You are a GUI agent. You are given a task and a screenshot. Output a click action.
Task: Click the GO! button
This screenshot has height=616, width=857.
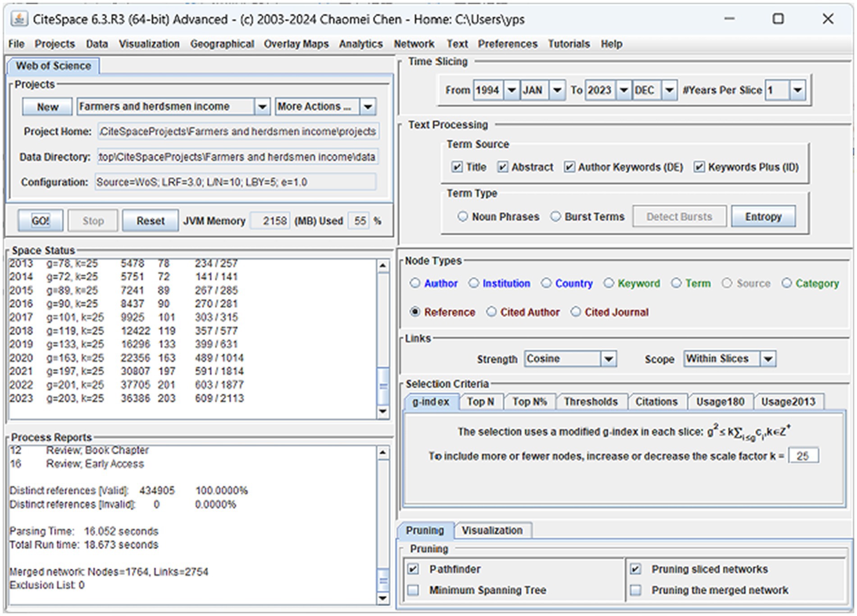[41, 221]
